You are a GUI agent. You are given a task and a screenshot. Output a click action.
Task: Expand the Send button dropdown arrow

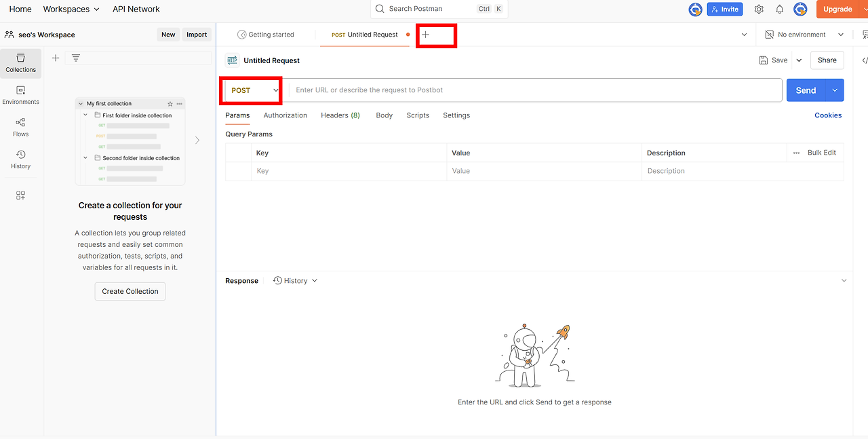click(835, 90)
